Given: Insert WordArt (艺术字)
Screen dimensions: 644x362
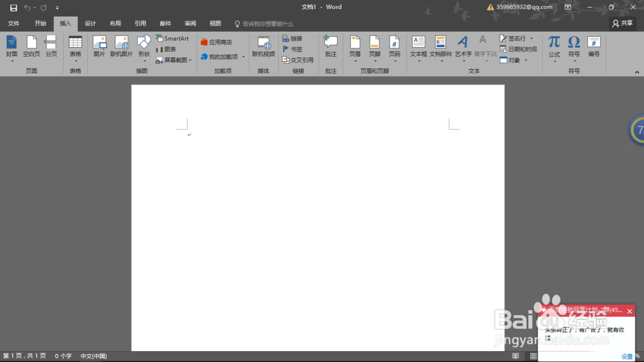Looking at the screenshot, I should coord(463,48).
